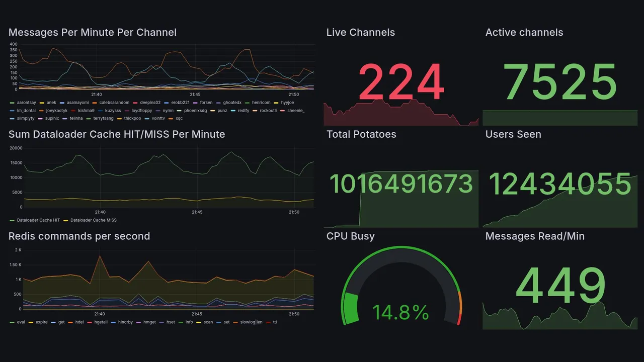The height and width of the screenshot is (362, 644).
Task: Open the Total Potatoes panel title menu
Action: (x=361, y=134)
